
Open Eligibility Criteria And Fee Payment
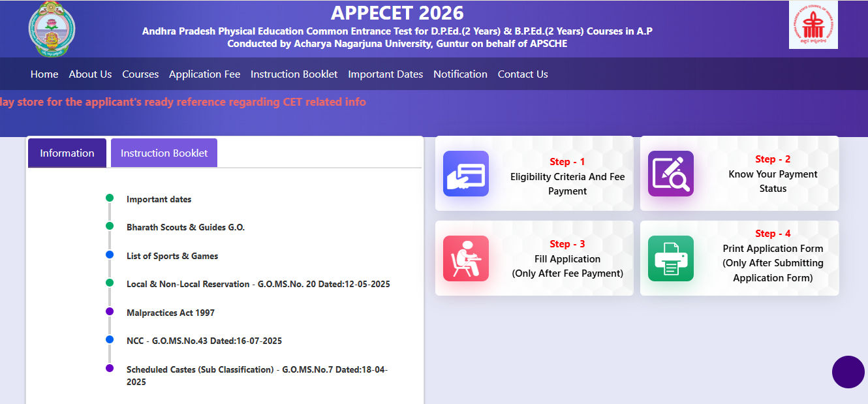[567, 184]
